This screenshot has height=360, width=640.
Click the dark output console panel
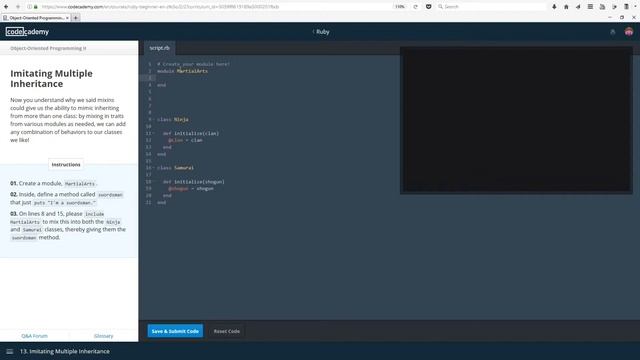point(516,120)
